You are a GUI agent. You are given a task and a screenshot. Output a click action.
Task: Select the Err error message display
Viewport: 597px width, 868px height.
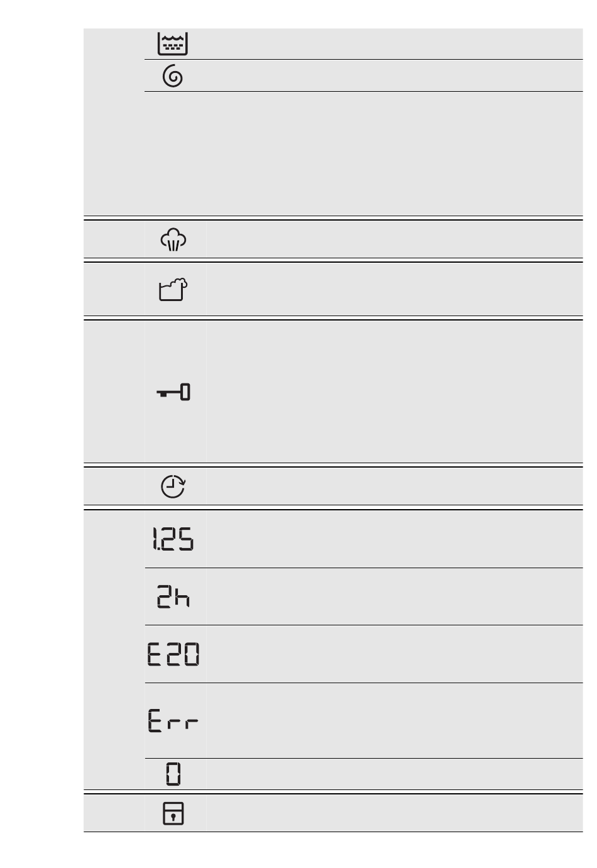(x=173, y=720)
